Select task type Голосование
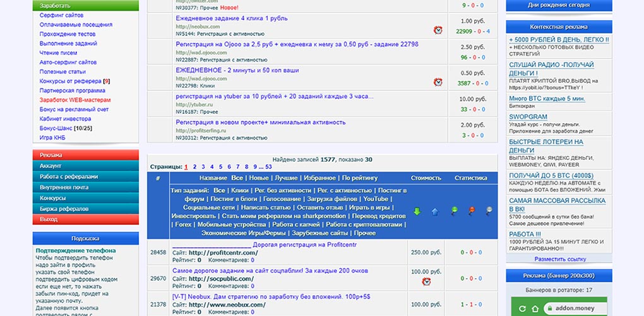644x316 pixels. [x=282, y=199]
